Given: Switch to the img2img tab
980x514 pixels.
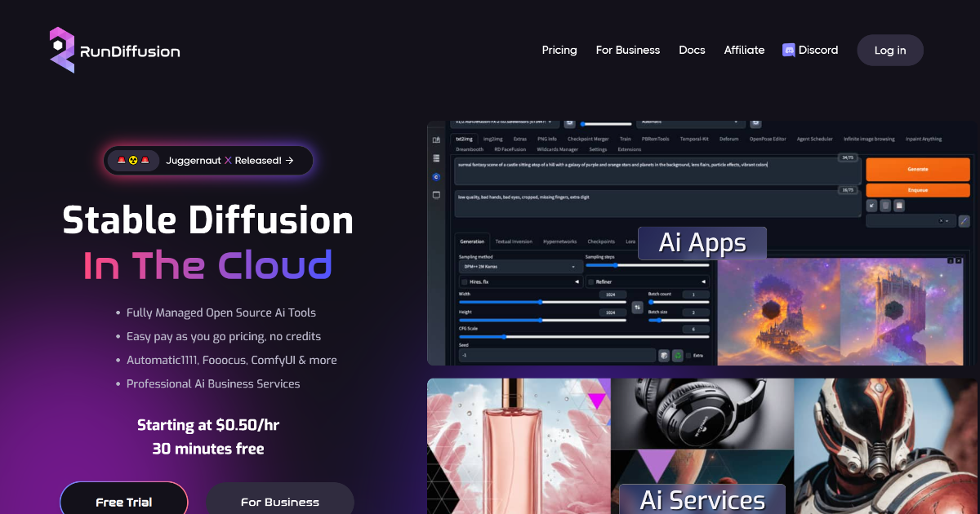Looking at the screenshot, I should pos(492,139).
